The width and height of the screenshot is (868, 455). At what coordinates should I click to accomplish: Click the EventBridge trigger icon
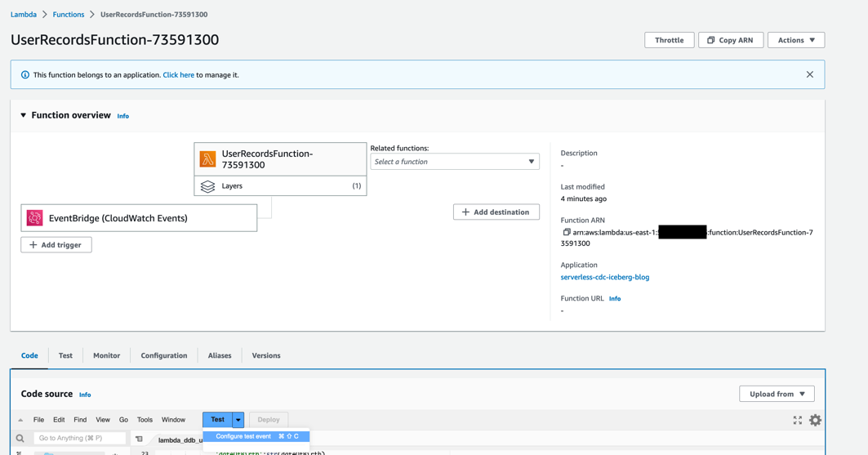(x=35, y=218)
